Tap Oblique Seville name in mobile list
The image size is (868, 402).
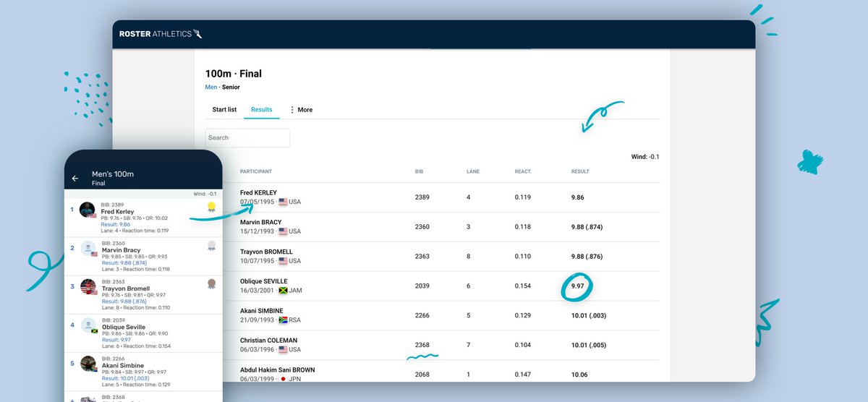point(124,327)
